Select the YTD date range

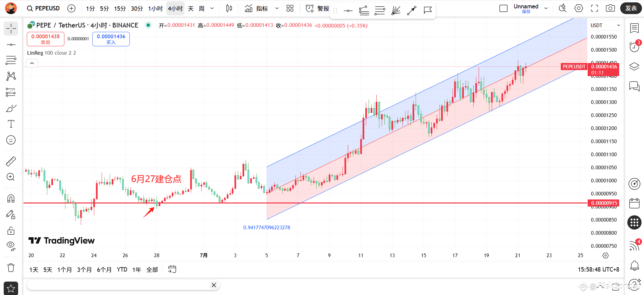(122, 270)
